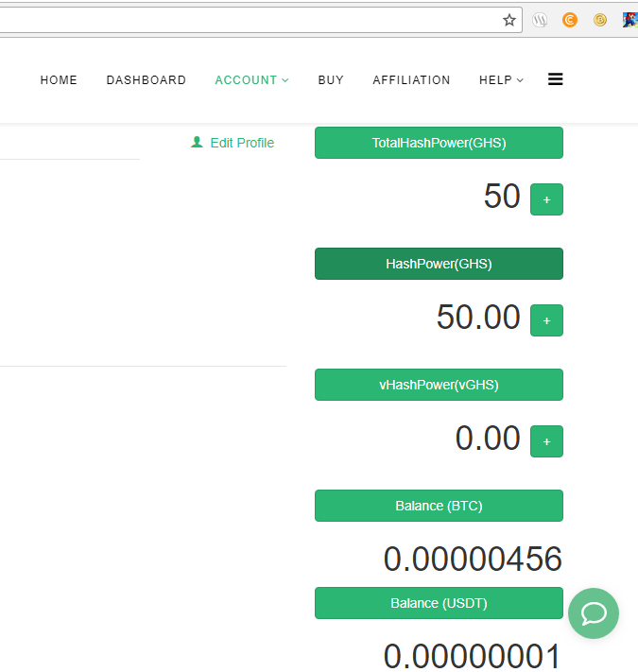The height and width of the screenshot is (672, 638).
Task: Open the BUY page
Action: point(331,79)
